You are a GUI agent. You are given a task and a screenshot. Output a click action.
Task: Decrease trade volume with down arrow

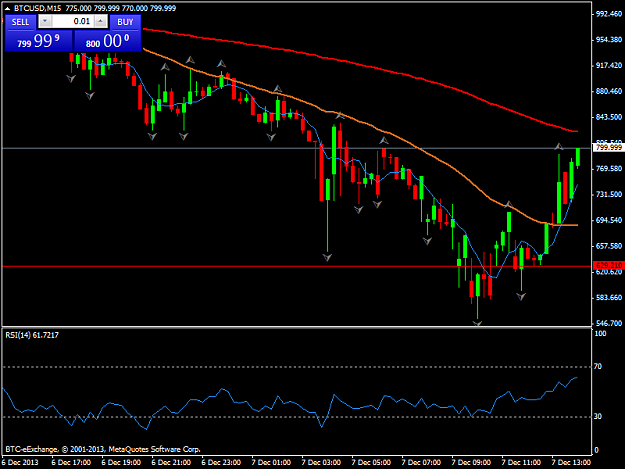click(45, 21)
